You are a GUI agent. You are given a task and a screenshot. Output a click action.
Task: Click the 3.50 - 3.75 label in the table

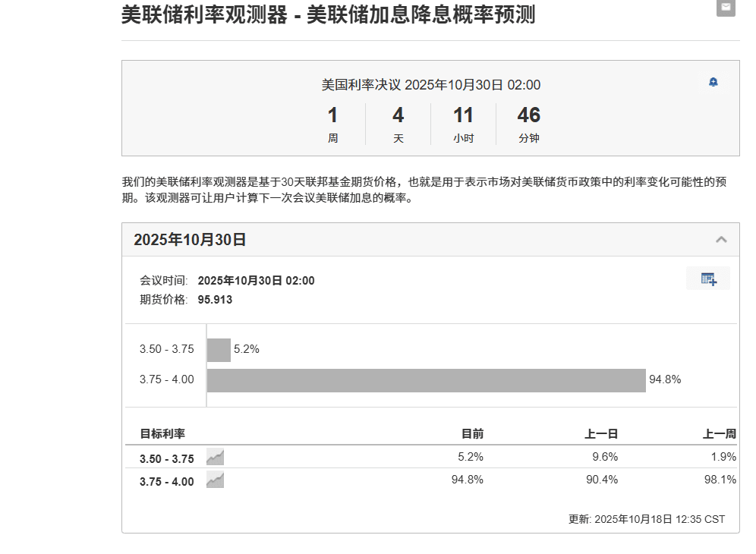tap(167, 458)
